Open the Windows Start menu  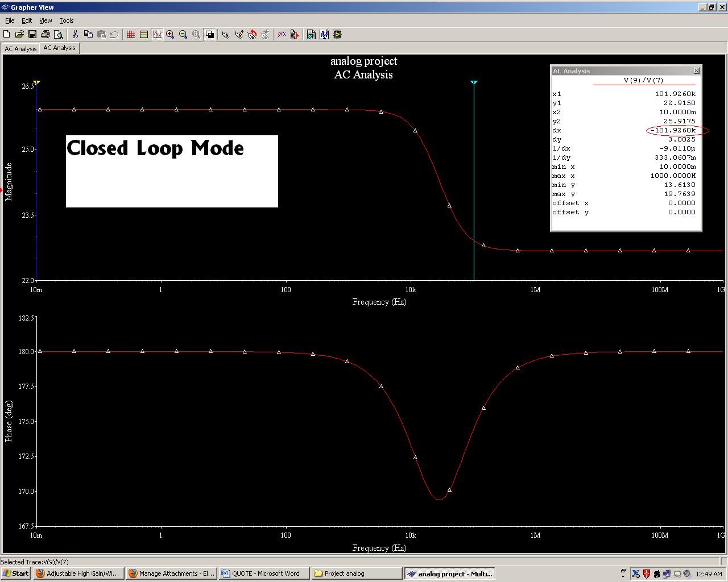[16, 573]
